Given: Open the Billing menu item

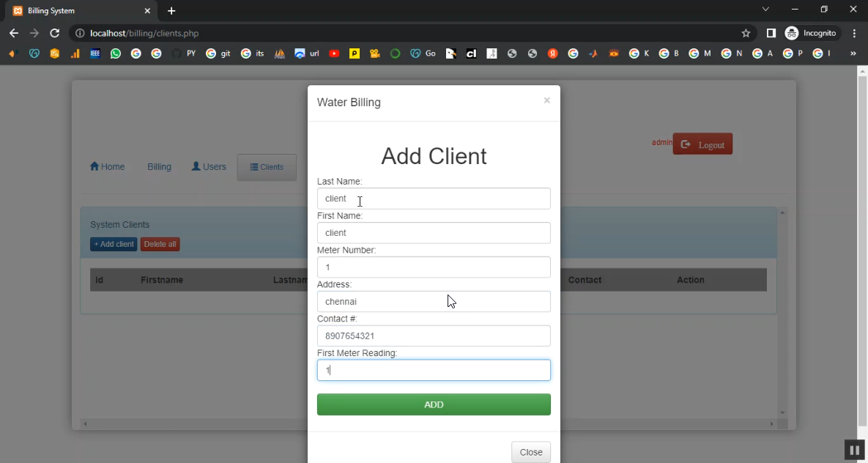Looking at the screenshot, I should point(159,167).
